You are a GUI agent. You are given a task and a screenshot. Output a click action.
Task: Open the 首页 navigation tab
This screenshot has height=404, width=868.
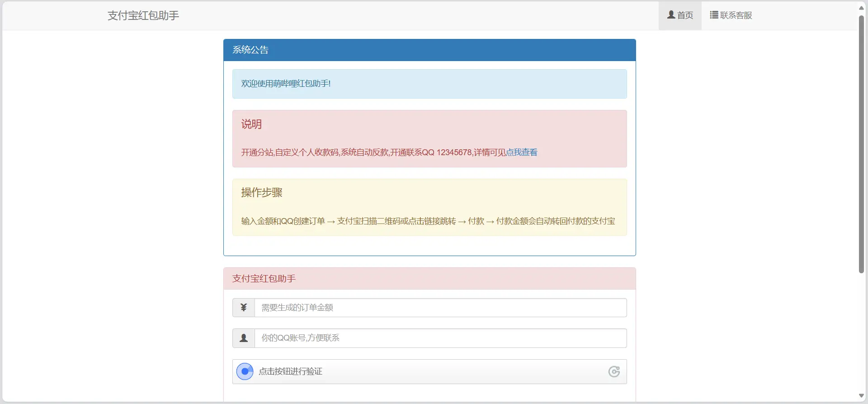click(680, 15)
